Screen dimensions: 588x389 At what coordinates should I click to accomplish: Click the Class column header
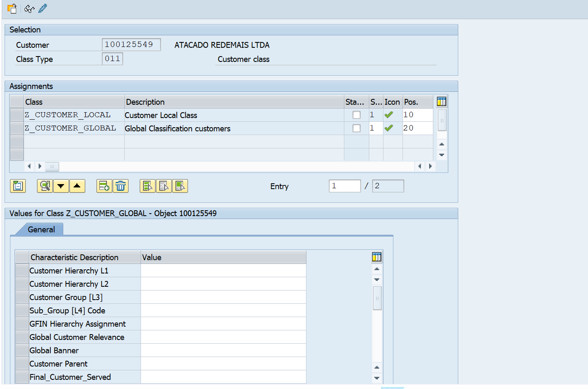click(x=74, y=102)
